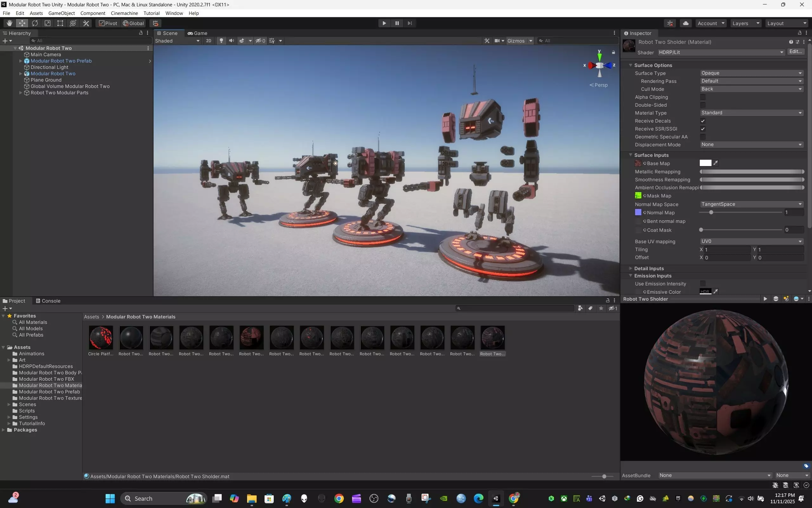Open the GameObject menu
The width and height of the screenshot is (812, 508).
62,13
